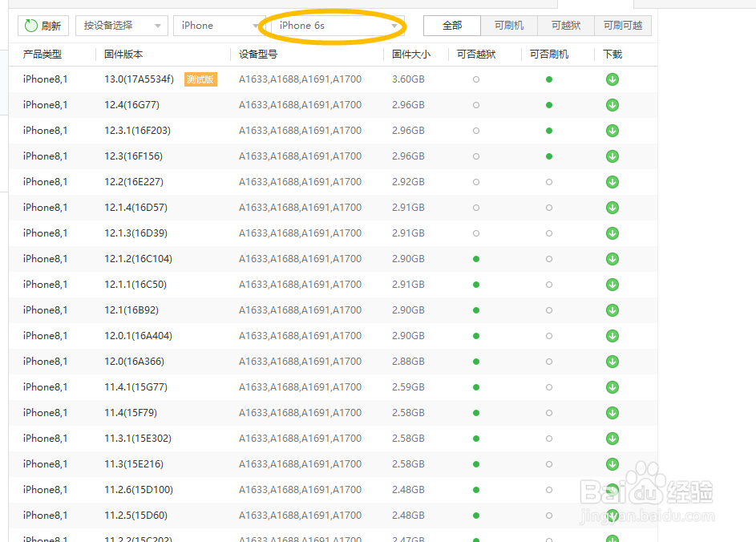
Task: Select version text 12.1.2(16C104)
Action: coord(138,259)
